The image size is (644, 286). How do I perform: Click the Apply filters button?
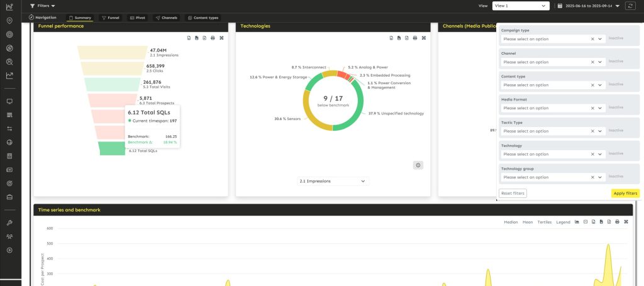point(625,193)
